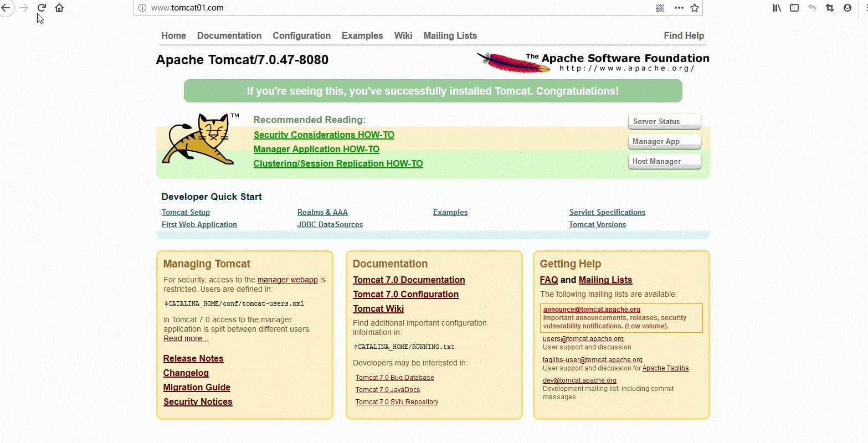Open Security Considerations HOW-TO link
Viewport: 868px width, 443px height.
(324, 135)
